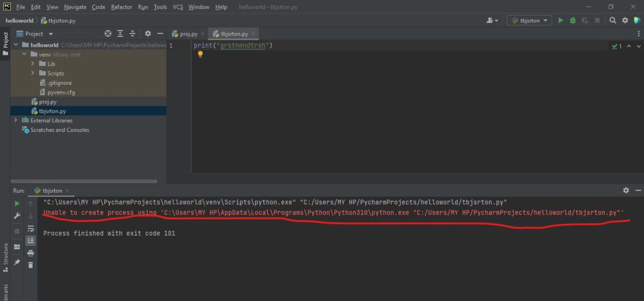The image size is (644, 301).
Task: Run tbjsrton with the green toolbar Run button
Action: coord(561,20)
